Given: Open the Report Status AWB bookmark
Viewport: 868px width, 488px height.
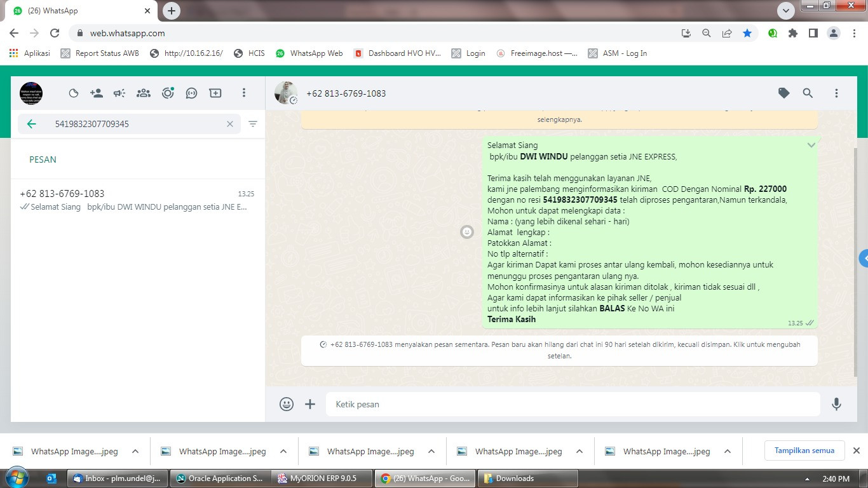Looking at the screenshot, I should coord(100,53).
